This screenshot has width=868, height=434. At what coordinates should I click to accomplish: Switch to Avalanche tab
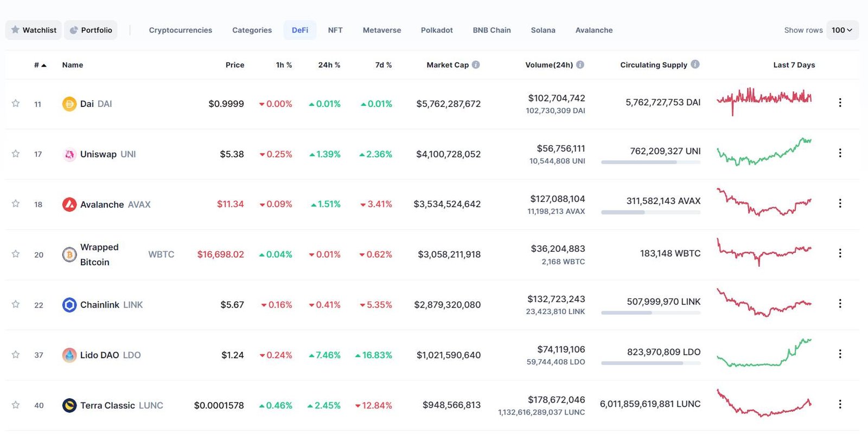coord(594,30)
